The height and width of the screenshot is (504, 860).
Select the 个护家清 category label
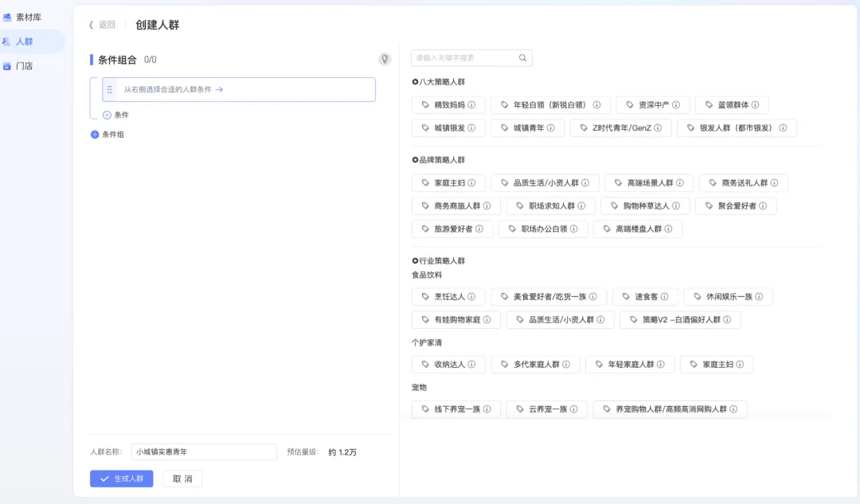coord(426,342)
